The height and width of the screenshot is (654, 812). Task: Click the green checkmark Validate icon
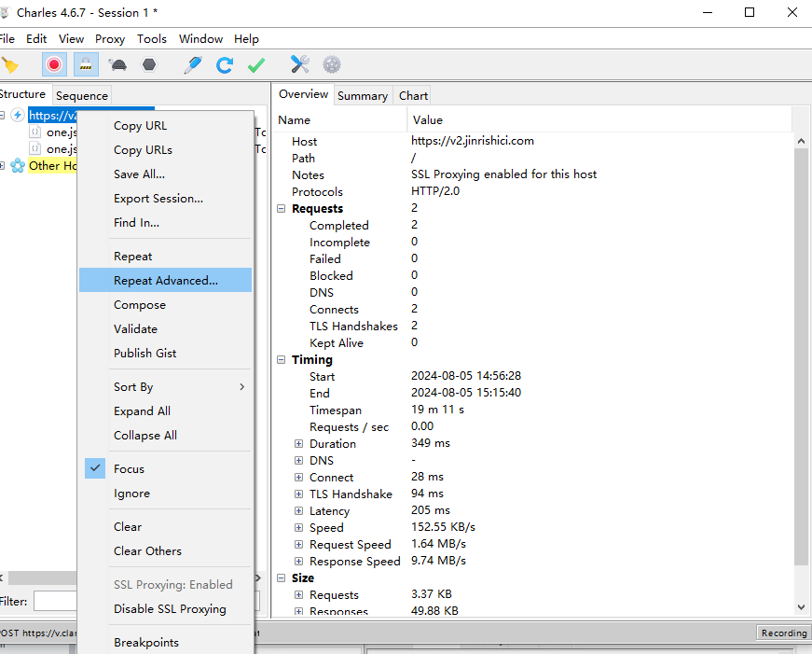click(256, 64)
